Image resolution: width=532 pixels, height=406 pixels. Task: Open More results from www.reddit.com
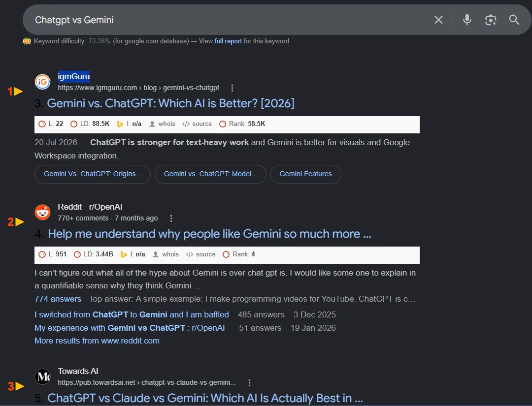pos(97,341)
